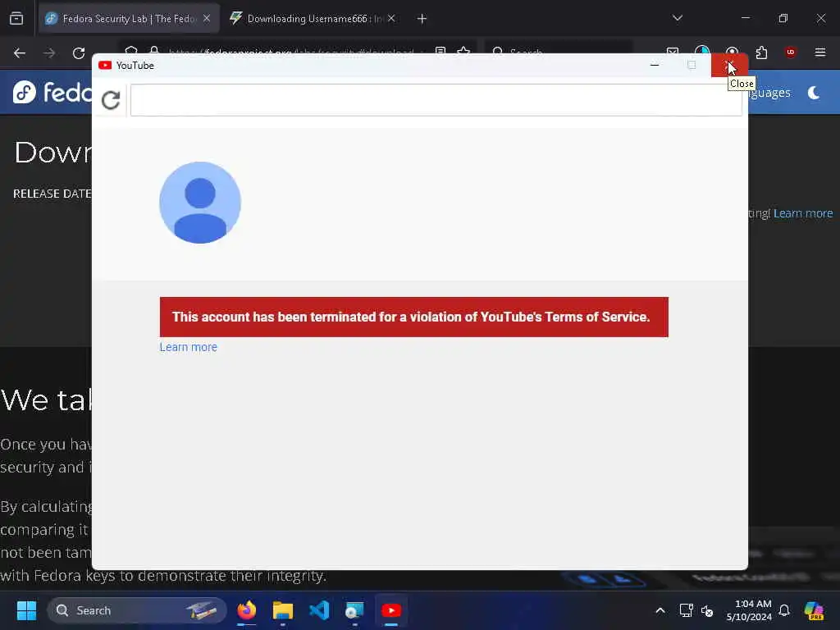
Task: Click the YouTube popup address field
Action: tap(436, 99)
